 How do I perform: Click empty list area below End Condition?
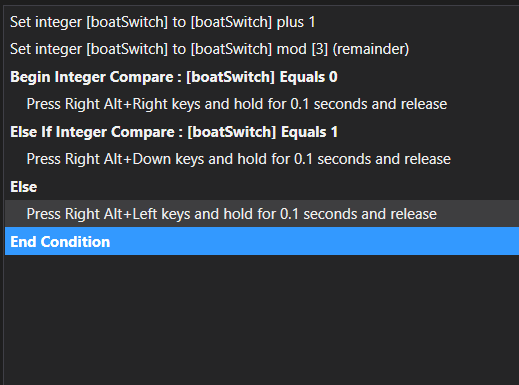[262, 317]
